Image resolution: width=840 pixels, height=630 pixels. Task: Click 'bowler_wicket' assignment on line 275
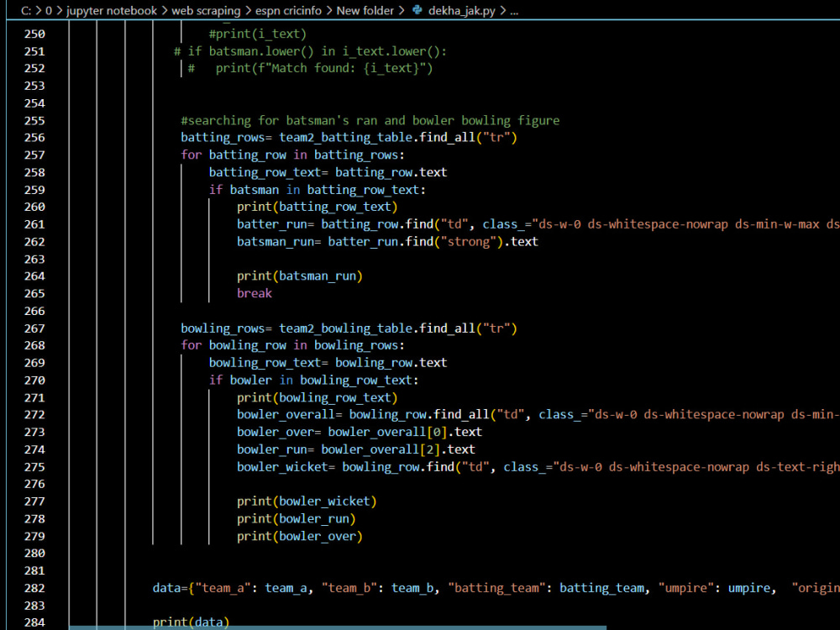[x=282, y=467]
